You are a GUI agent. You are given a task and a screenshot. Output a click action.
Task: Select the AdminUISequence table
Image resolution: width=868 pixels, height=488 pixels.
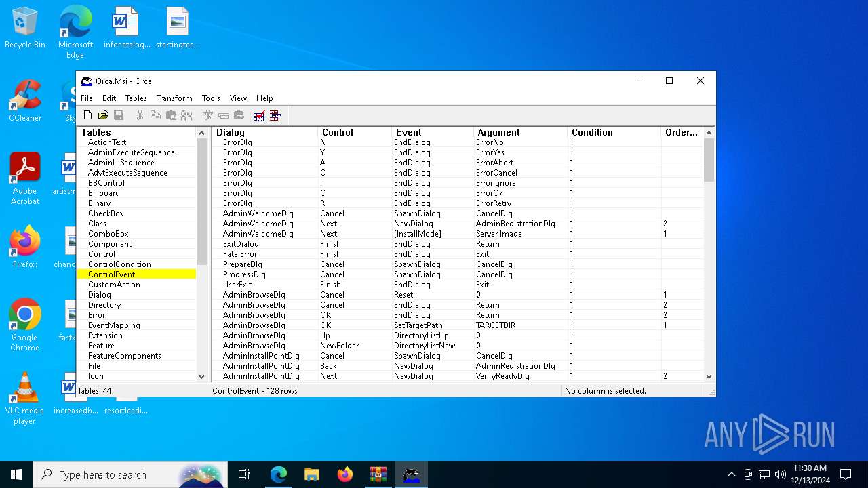click(x=121, y=163)
